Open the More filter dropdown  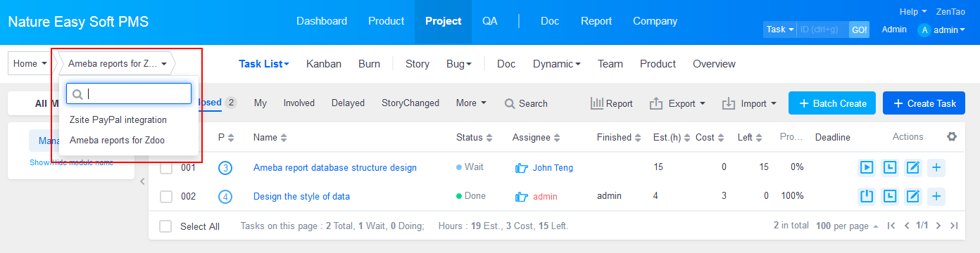tap(471, 103)
